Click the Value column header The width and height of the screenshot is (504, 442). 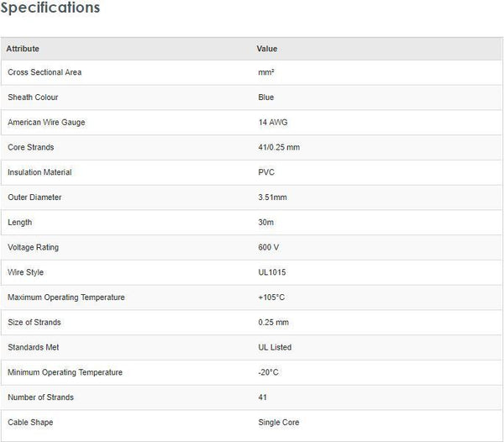267,49
